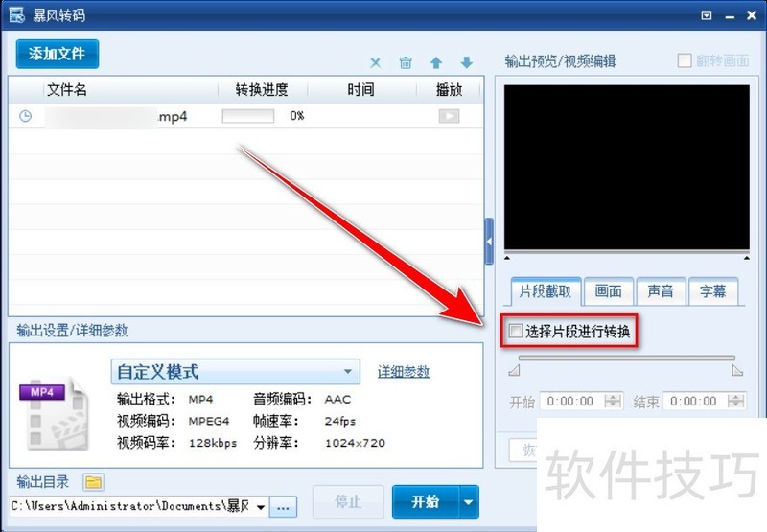The height and width of the screenshot is (532, 767).
Task: Click the 结束 time input field
Action: (696, 402)
